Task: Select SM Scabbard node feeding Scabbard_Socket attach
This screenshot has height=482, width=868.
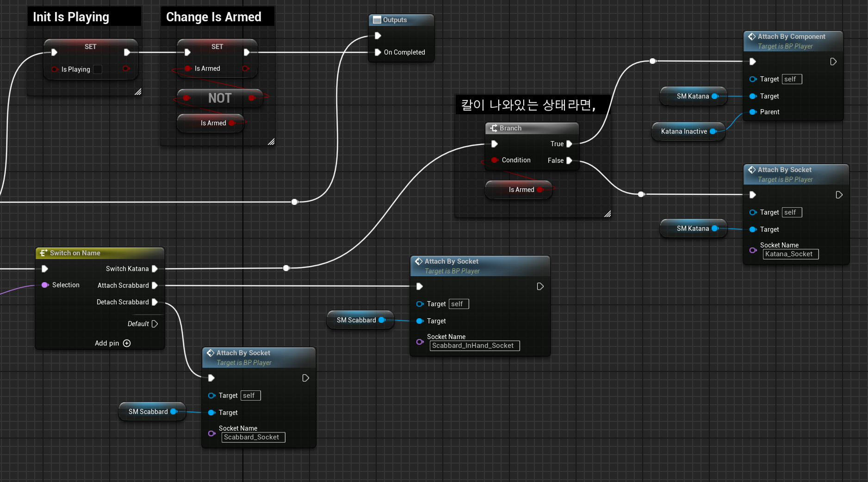Action: pos(152,412)
